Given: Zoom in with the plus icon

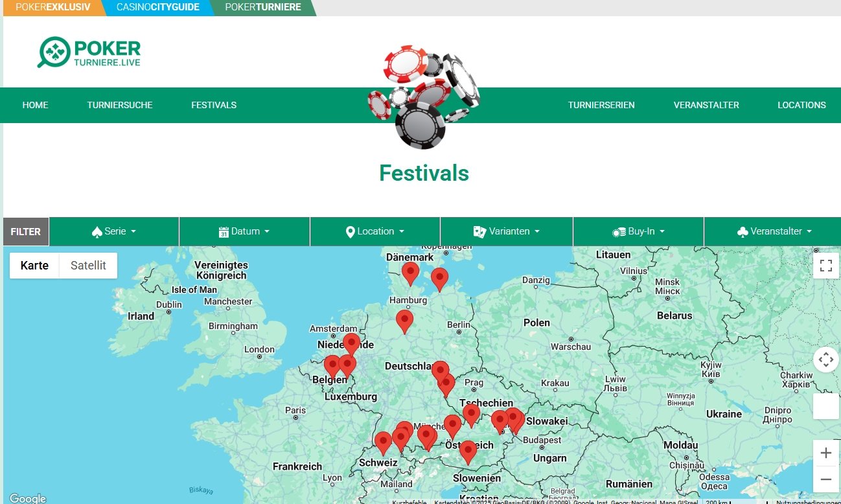Looking at the screenshot, I should coord(825,453).
